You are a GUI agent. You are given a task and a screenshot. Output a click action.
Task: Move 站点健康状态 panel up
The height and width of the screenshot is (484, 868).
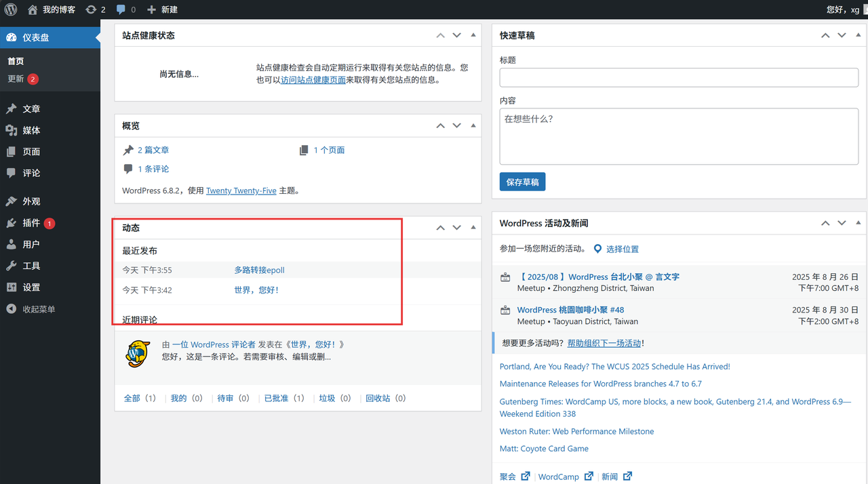[441, 35]
